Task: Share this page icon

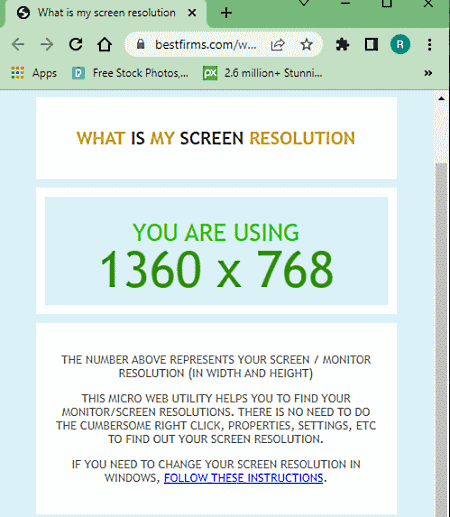Action: point(278,44)
